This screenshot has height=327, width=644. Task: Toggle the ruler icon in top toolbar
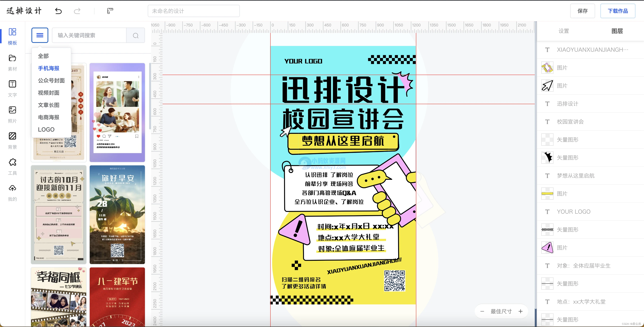pyautogui.click(x=110, y=11)
